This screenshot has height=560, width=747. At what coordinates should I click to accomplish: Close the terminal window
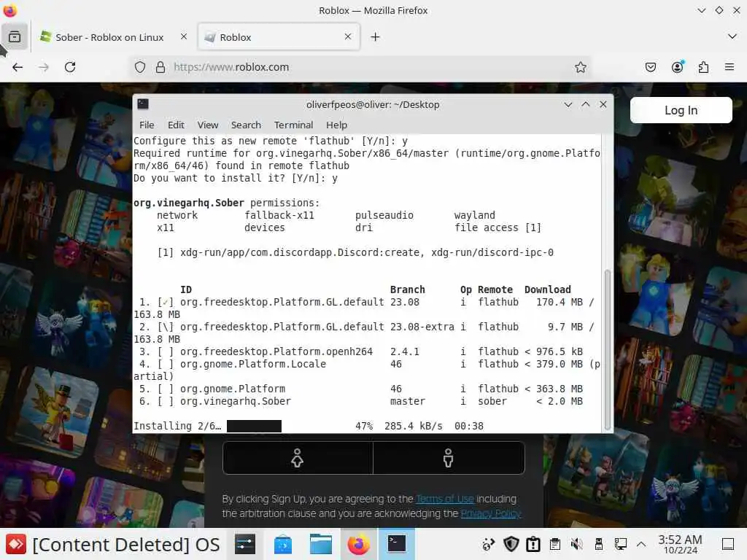(603, 104)
